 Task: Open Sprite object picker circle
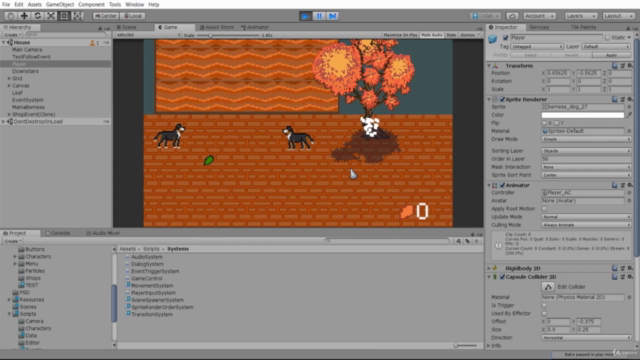629,107
